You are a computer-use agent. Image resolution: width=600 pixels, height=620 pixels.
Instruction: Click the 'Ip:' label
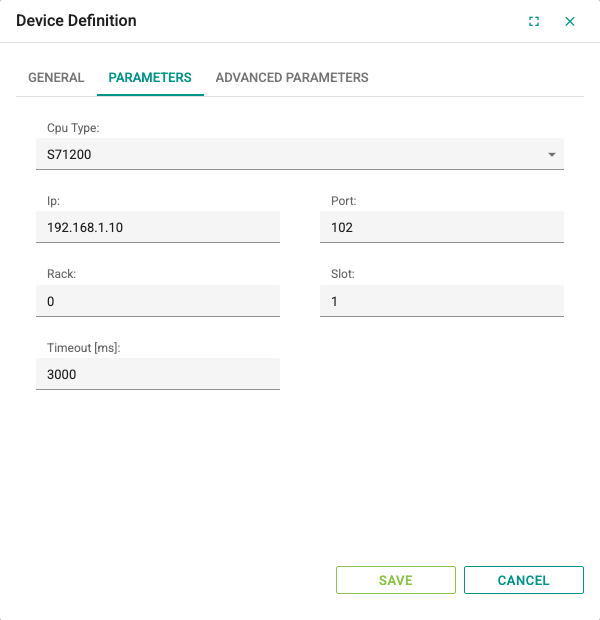pos(53,201)
